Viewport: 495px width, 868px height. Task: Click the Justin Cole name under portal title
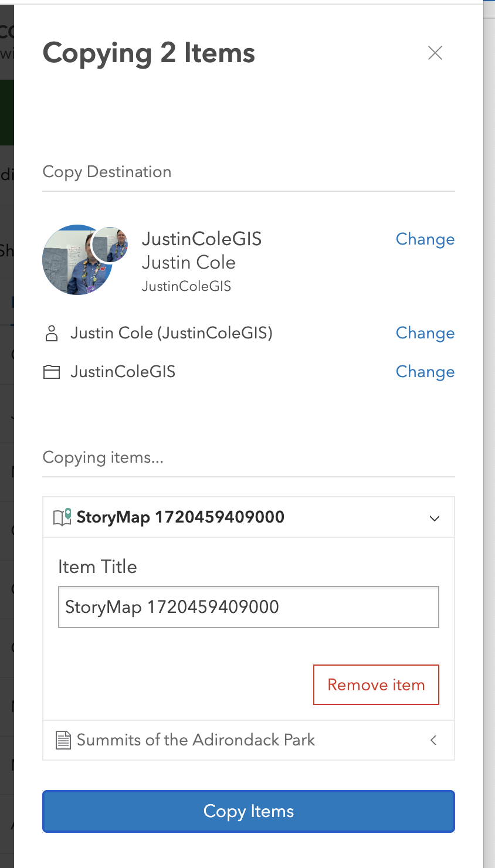[188, 262]
